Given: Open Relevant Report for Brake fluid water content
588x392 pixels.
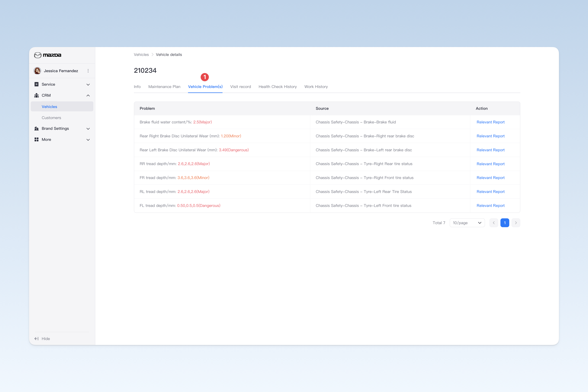Looking at the screenshot, I should (490, 122).
